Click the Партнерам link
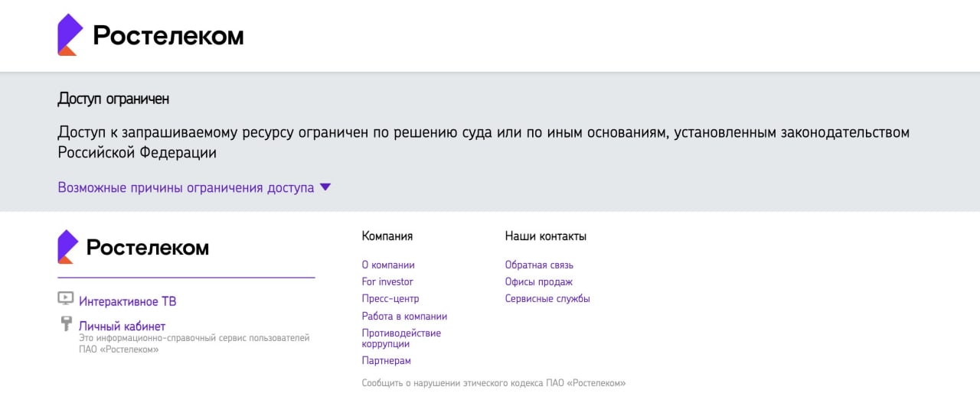The image size is (980, 403). click(x=387, y=360)
